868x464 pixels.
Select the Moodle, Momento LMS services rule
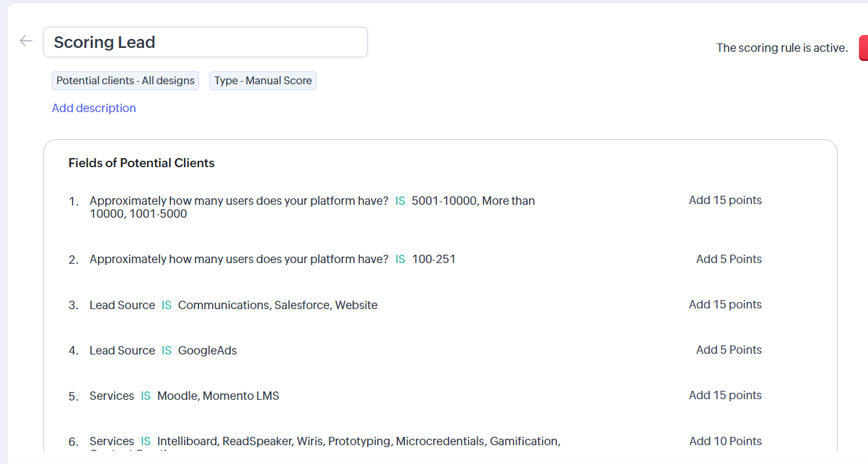pyautogui.click(x=184, y=396)
